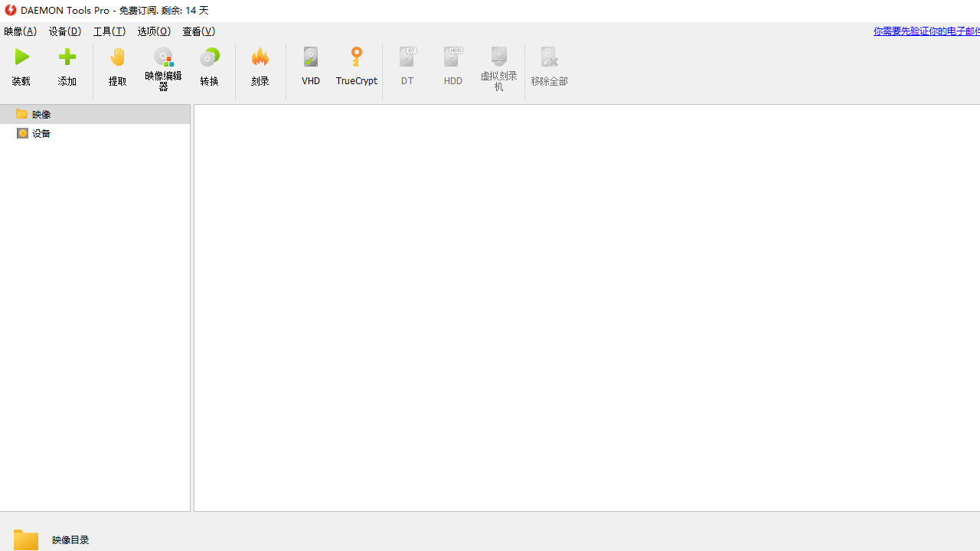Click the DT virtual drive icon
This screenshot has height=551, width=980.
[407, 58]
